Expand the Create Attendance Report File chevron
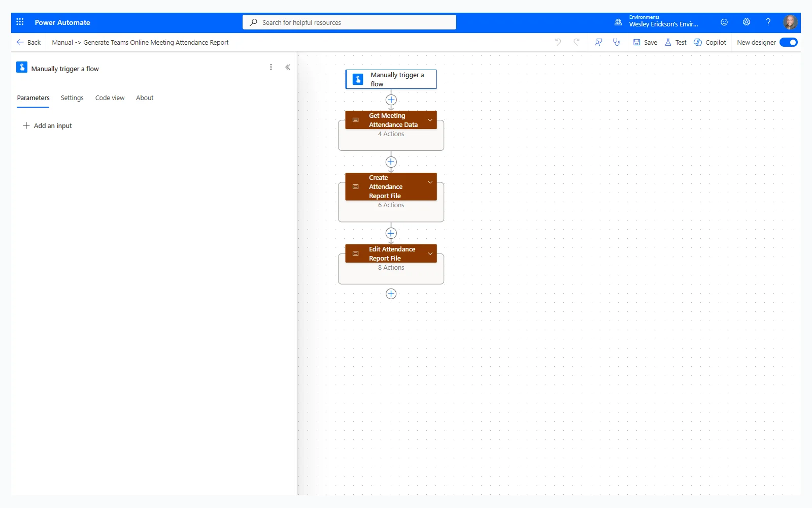Image resolution: width=812 pixels, height=508 pixels. (430, 182)
